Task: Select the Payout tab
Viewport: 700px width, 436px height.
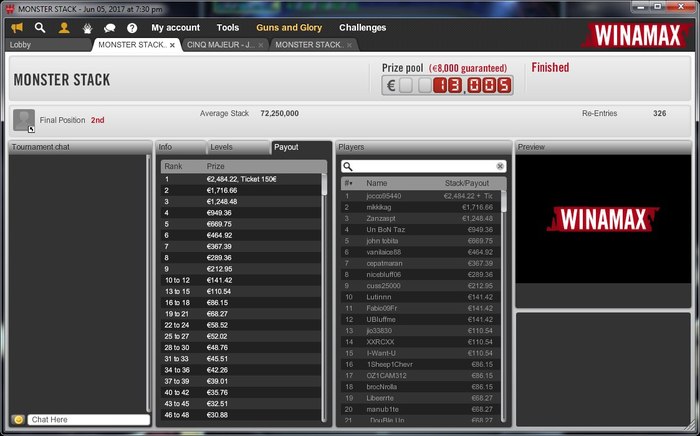Action: [x=300, y=147]
